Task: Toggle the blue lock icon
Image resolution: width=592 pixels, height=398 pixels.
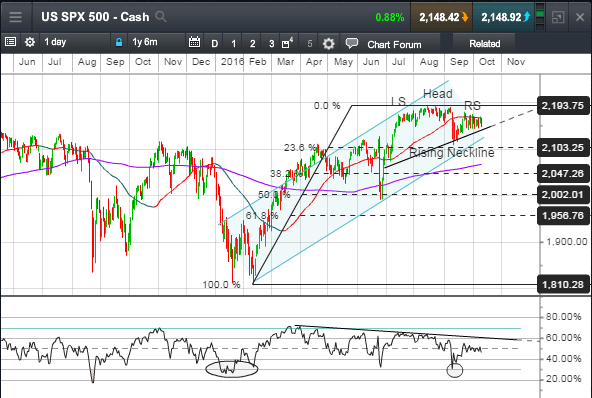Action: pyautogui.click(x=119, y=42)
